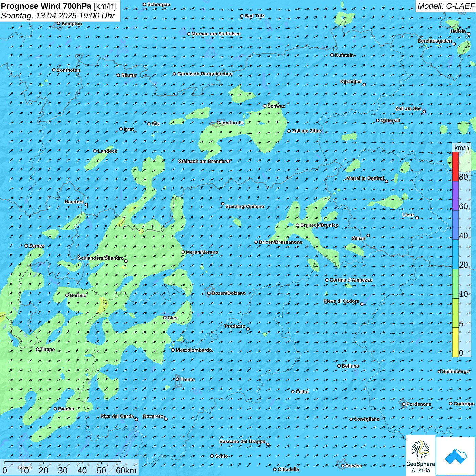This screenshot has height=476, width=476.
Task: Click the Mezzolombardo label
Action: point(194,350)
